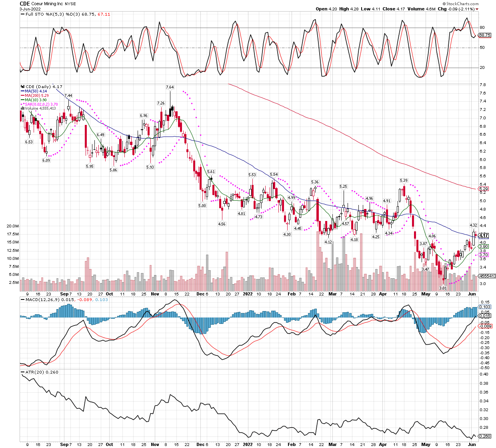Click the 7.26 price annotation
The width and height of the screenshot is (496, 448).
tap(161, 103)
